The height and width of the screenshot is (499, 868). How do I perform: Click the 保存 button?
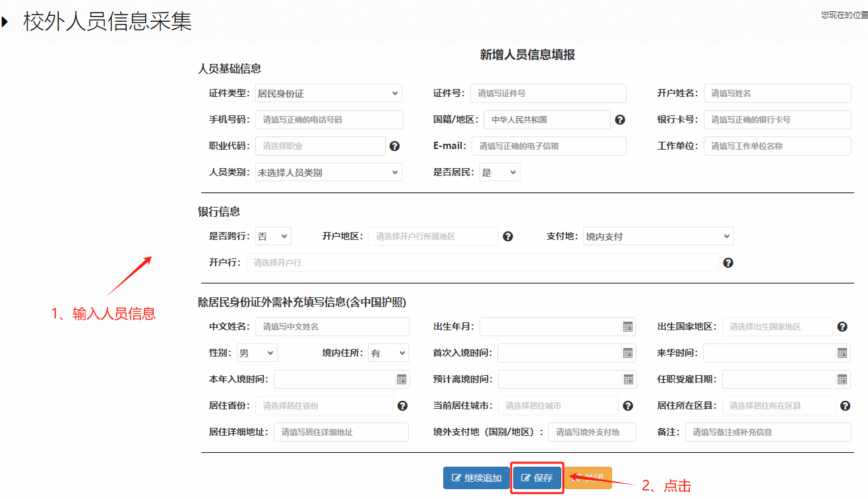[537, 479]
